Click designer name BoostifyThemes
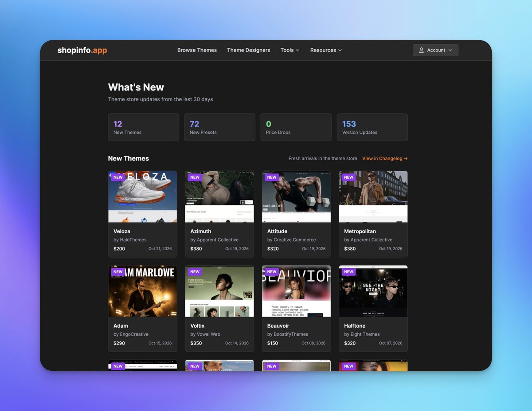The height and width of the screenshot is (411, 532). tap(291, 334)
